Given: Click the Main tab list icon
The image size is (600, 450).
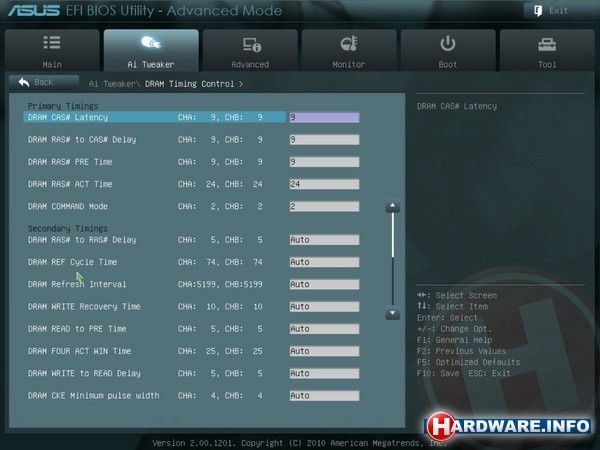Looking at the screenshot, I should point(52,44).
